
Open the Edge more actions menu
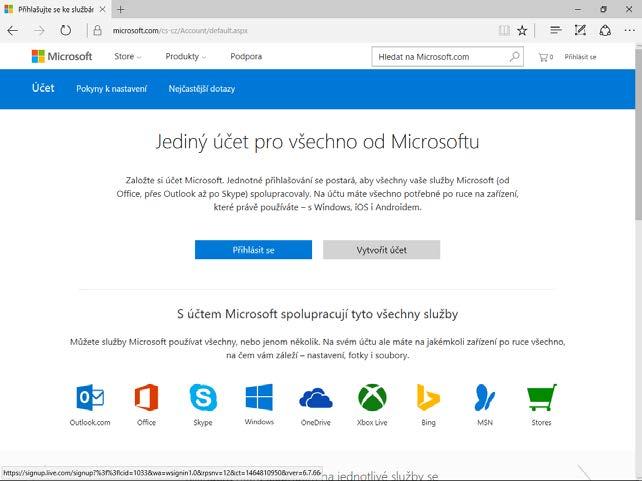pos(630,30)
